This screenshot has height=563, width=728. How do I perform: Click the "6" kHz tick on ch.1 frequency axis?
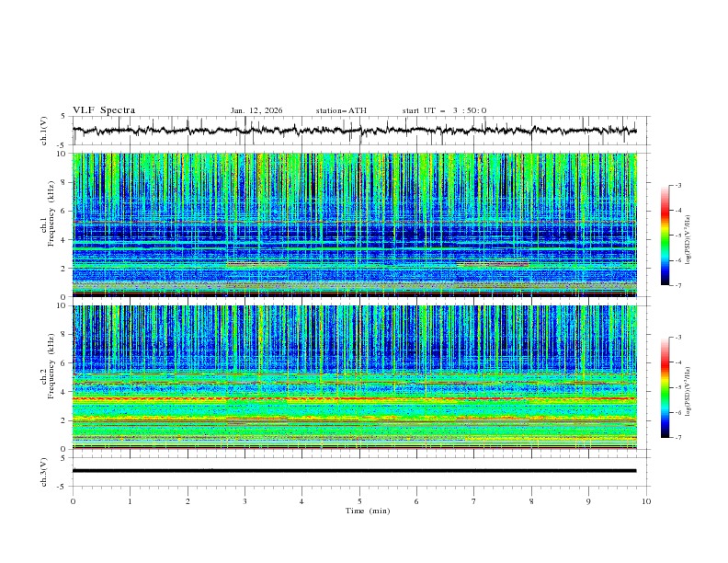pyautogui.click(x=65, y=211)
